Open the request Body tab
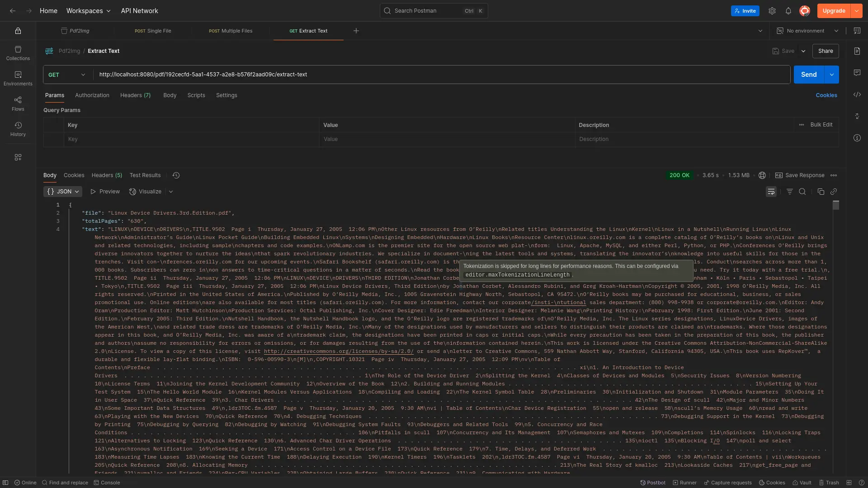 click(170, 95)
